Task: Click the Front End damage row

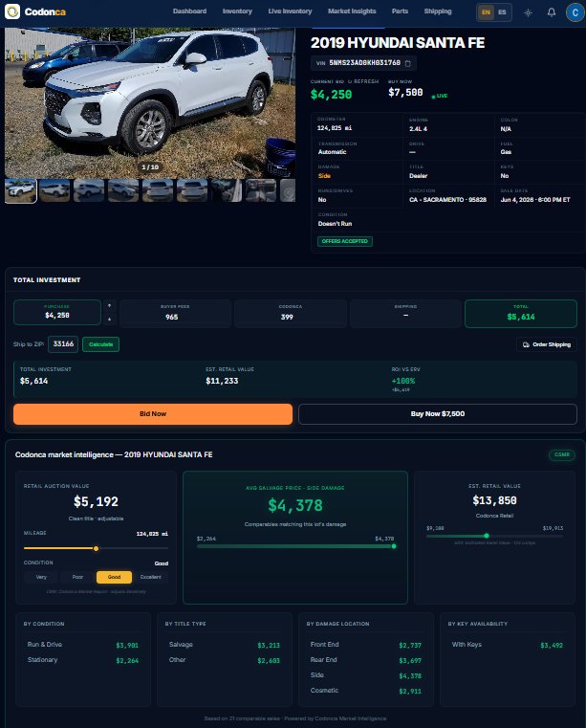Action: [366, 645]
